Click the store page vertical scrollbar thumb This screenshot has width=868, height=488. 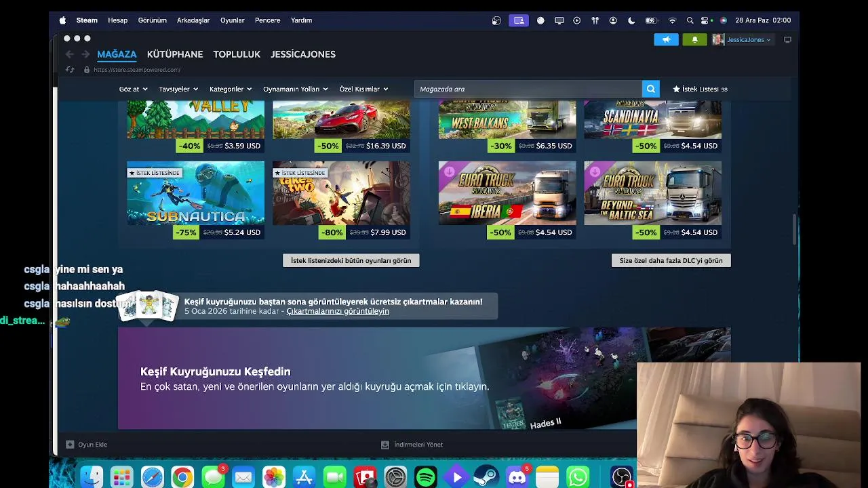coord(794,229)
